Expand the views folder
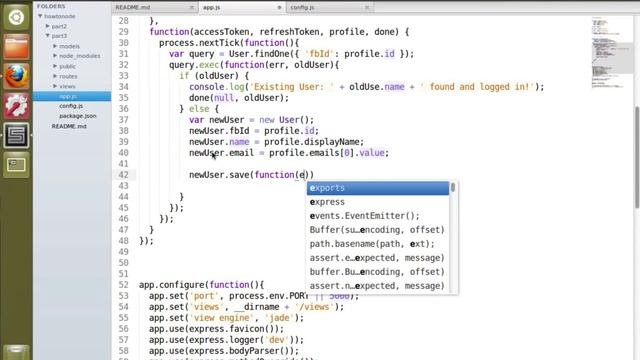The width and height of the screenshot is (640, 360). [x=55, y=86]
